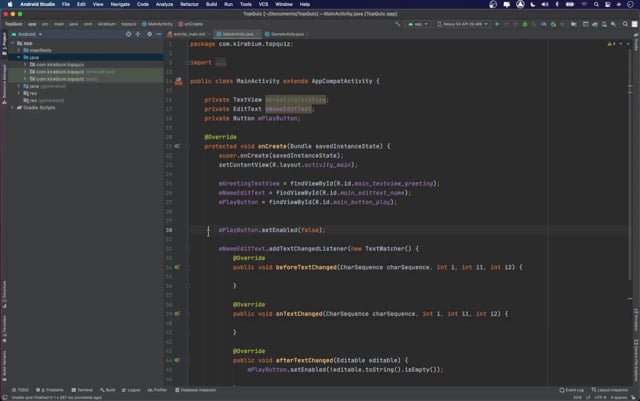This screenshot has height=401, width=640.
Task: Expand the folded import block
Action: [220, 62]
